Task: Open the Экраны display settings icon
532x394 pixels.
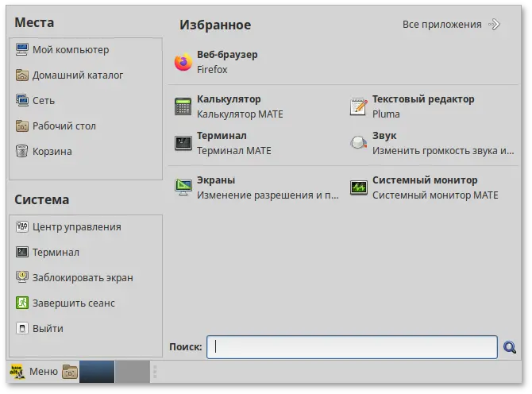Action: [183, 187]
